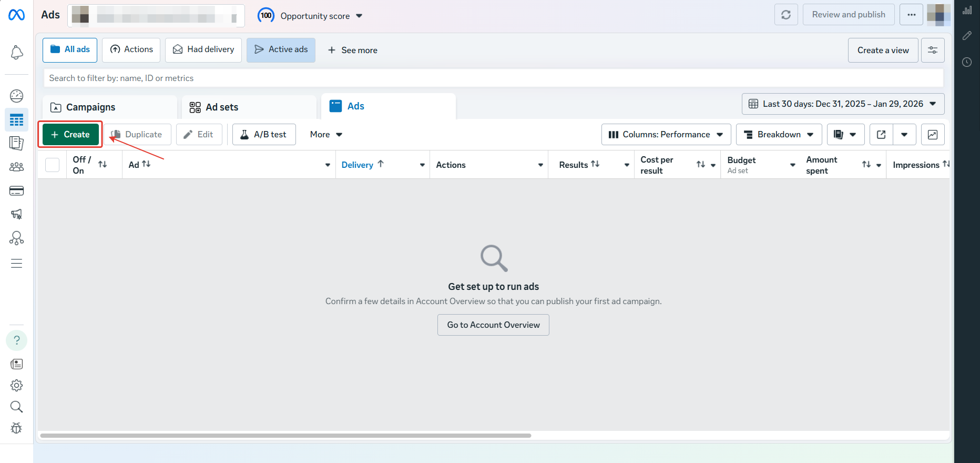
Task: Open the Last 30 days date picker
Action: 842,104
